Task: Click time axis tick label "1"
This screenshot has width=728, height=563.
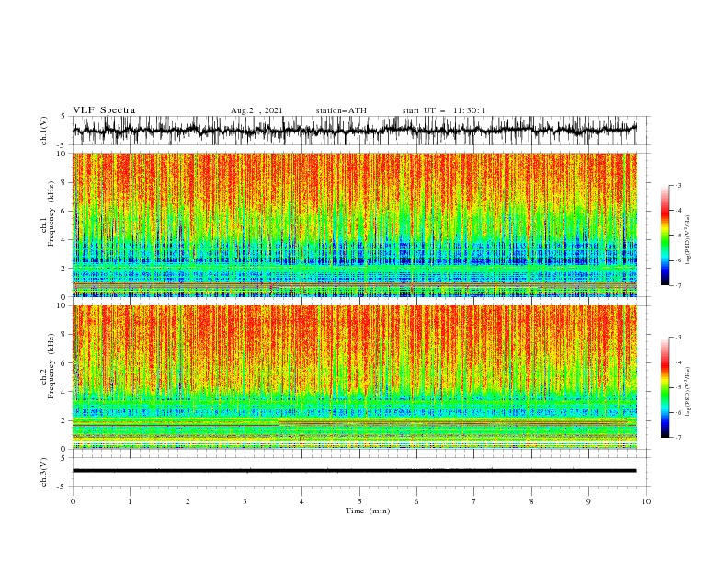Action: pyautogui.click(x=130, y=501)
